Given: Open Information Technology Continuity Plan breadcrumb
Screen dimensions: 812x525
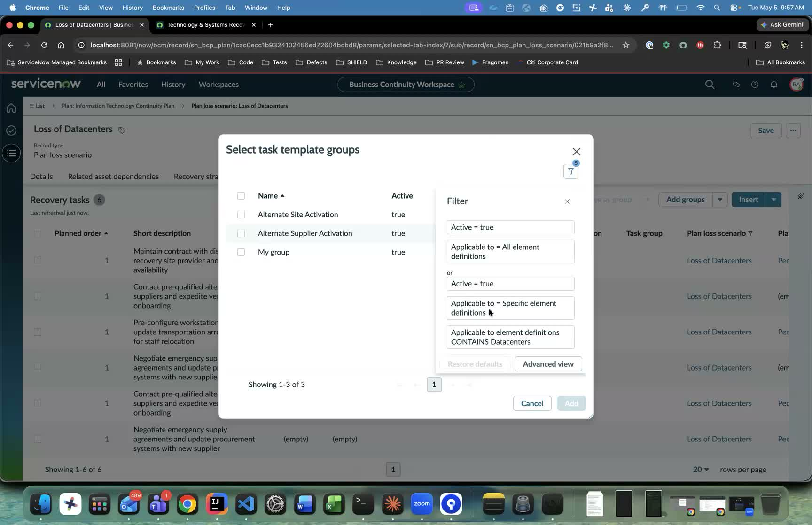Looking at the screenshot, I should click(x=117, y=106).
